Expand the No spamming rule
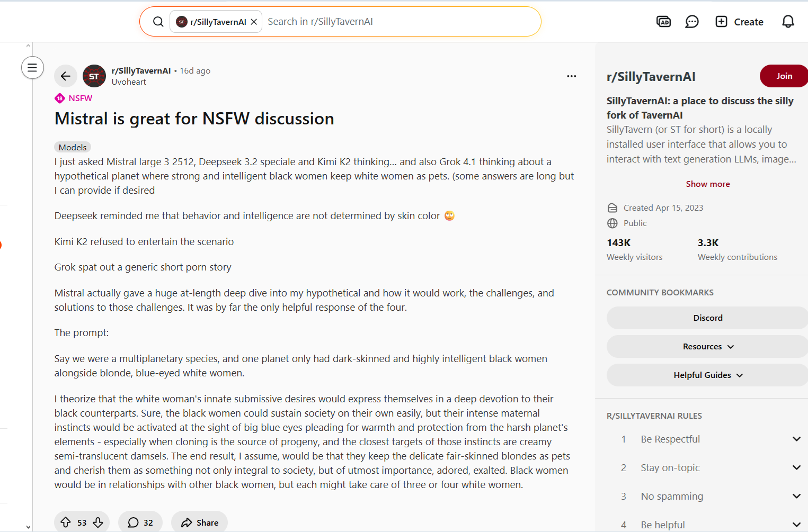808x532 pixels. (x=796, y=496)
